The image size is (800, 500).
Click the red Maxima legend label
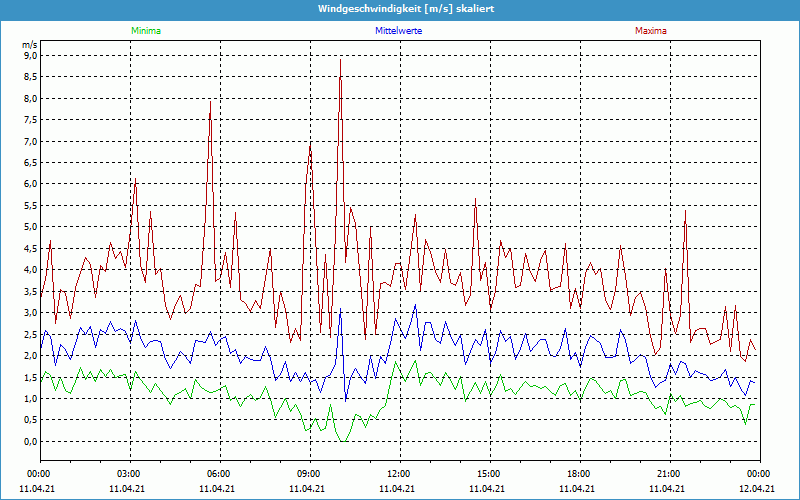click(x=650, y=31)
